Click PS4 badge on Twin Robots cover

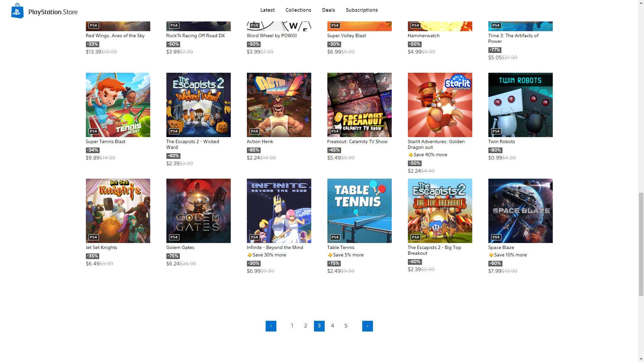pyautogui.click(x=496, y=131)
